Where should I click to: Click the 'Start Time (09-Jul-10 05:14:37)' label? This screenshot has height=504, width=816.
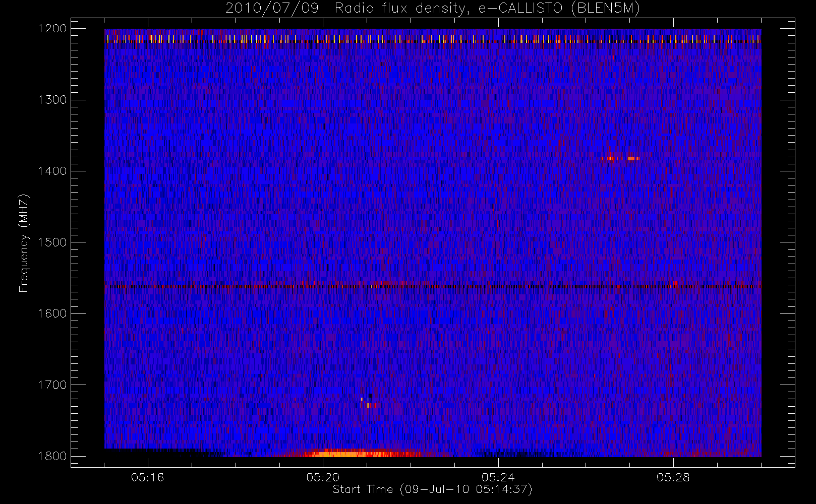tap(433, 489)
